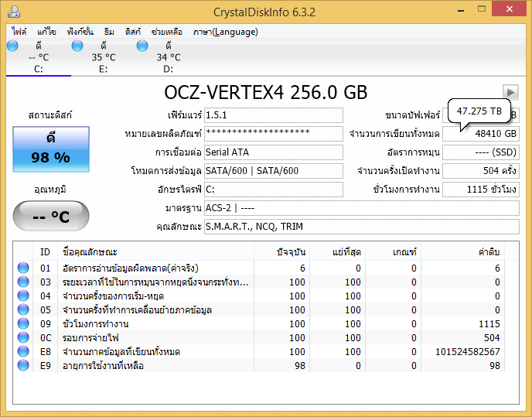Click the masked serial number field
Image resolution: width=532 pixels, height=417 pixels.
(274, 133)
